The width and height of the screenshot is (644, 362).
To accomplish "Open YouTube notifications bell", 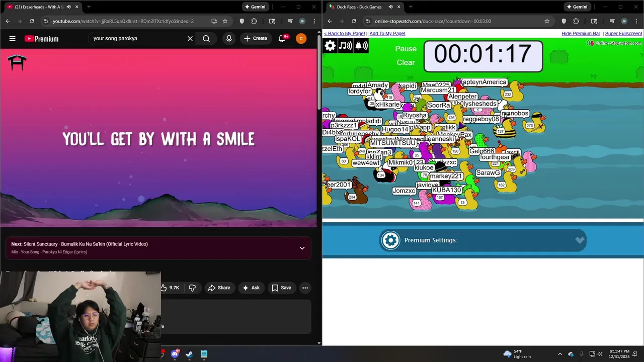I will pos(282,39).
